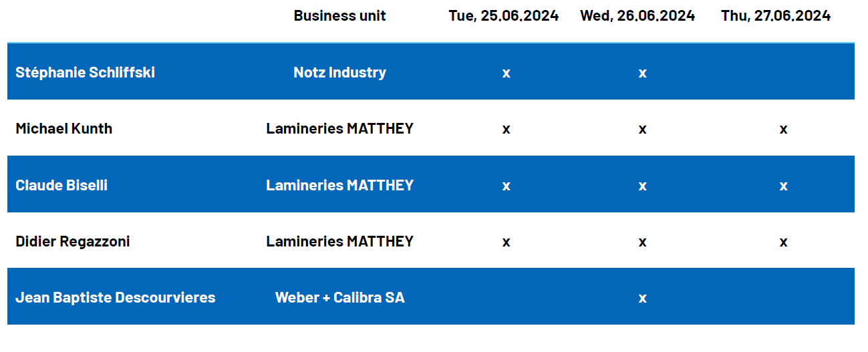868x352 pixels.
Task: Click the "Business unit" column header
Action: pyautogui.click(x=339, y=15)
